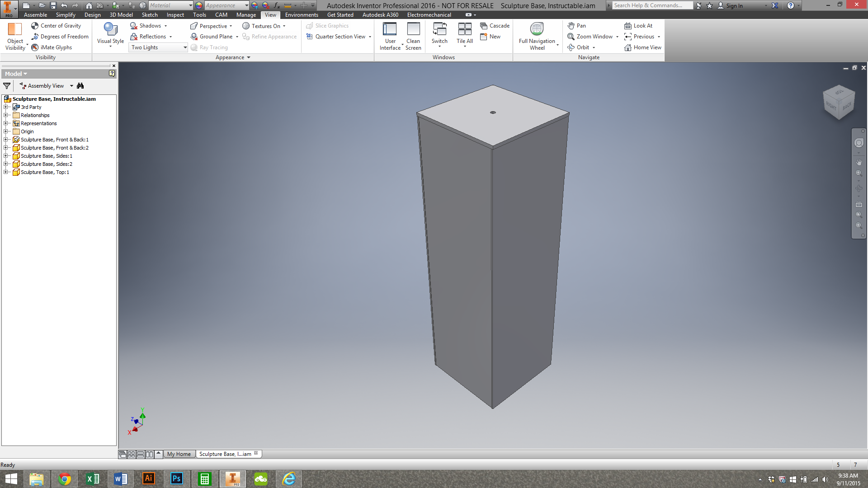Image resolution: width=868 pixels, height=488 pixels.
Task: Open the Two Lights style dropdown
Action: (184, 47)
